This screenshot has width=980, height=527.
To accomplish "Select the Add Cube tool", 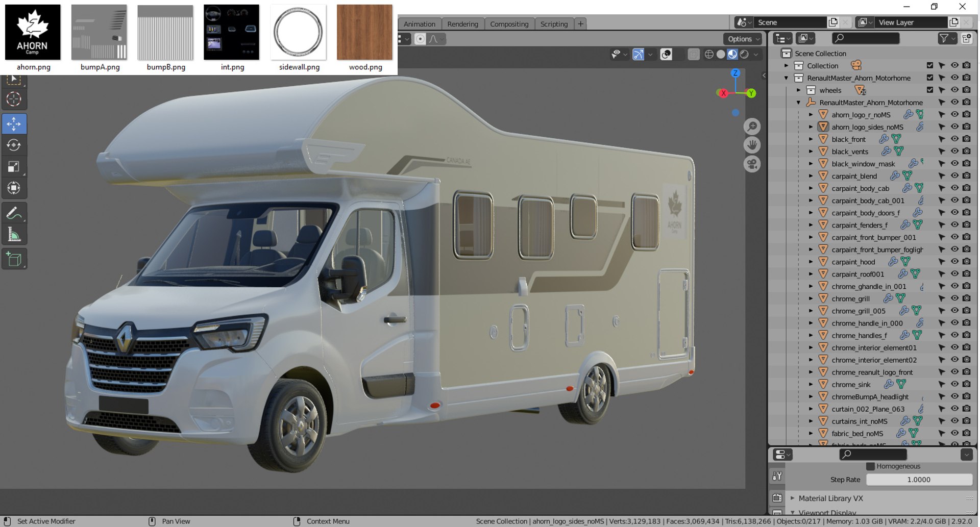I will pos(14,259).
